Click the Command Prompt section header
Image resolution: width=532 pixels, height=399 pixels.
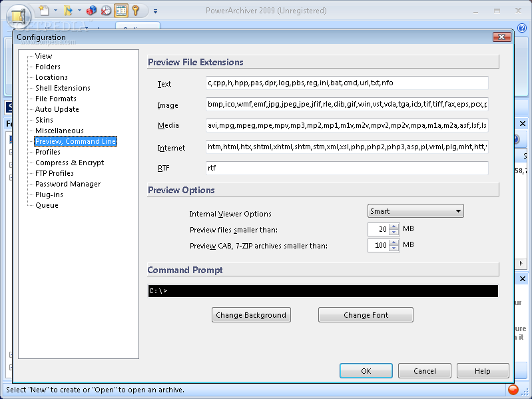coord(323,270)
